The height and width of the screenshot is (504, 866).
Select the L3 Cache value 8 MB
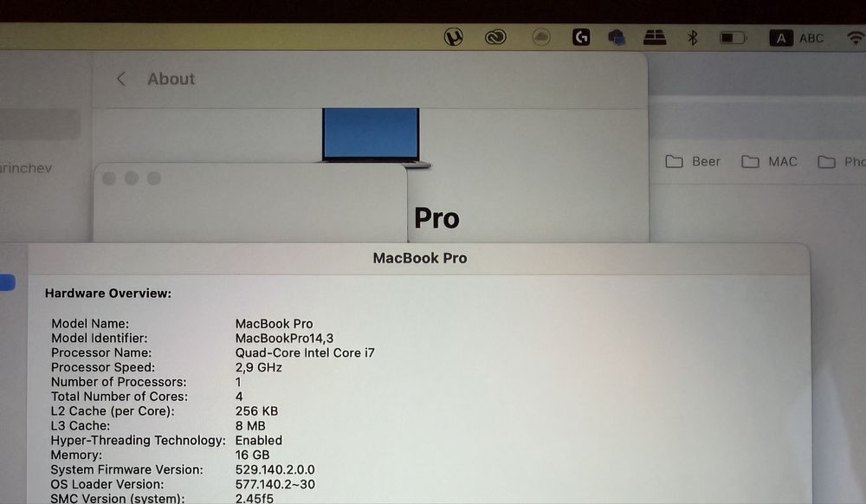click(250, 425)
